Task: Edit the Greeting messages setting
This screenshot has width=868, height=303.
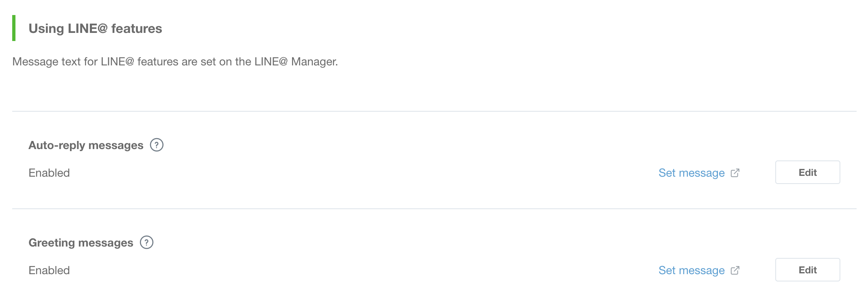Action: (807, 270)
